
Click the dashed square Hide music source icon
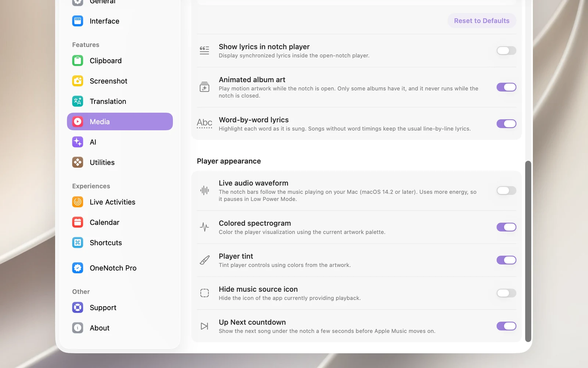click(x=204, y=293)
